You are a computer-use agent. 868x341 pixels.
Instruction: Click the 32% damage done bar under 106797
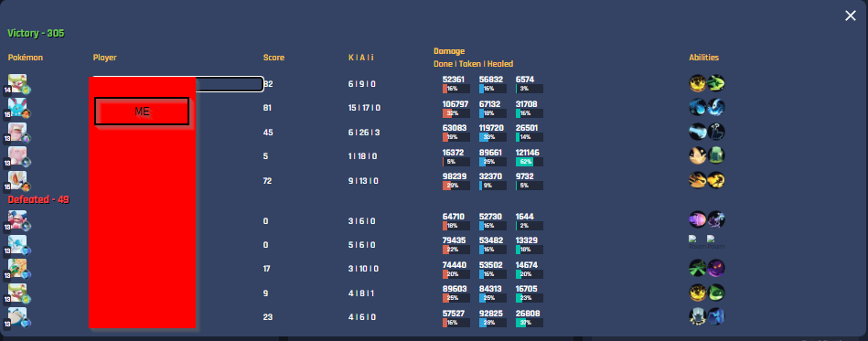point(456,113)
